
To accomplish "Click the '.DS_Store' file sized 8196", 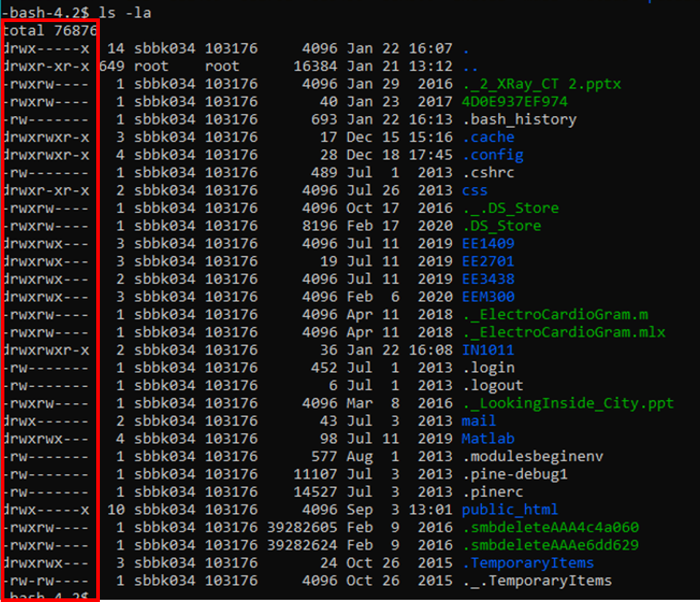I will coord(502,226).
